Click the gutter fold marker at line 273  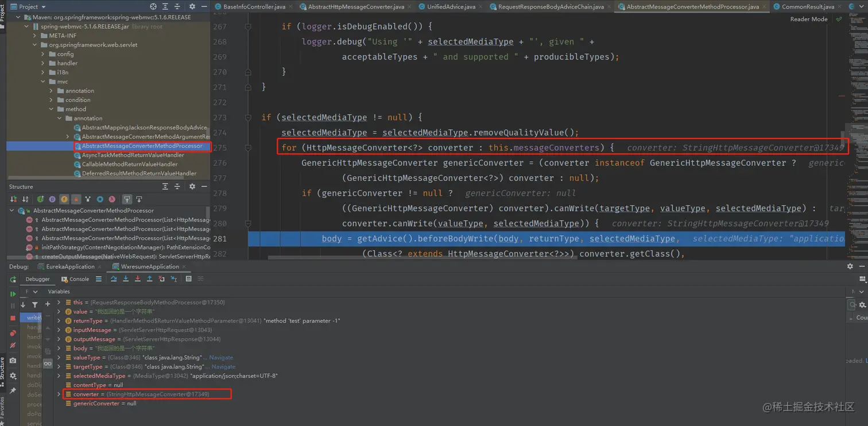click(248, 117)
